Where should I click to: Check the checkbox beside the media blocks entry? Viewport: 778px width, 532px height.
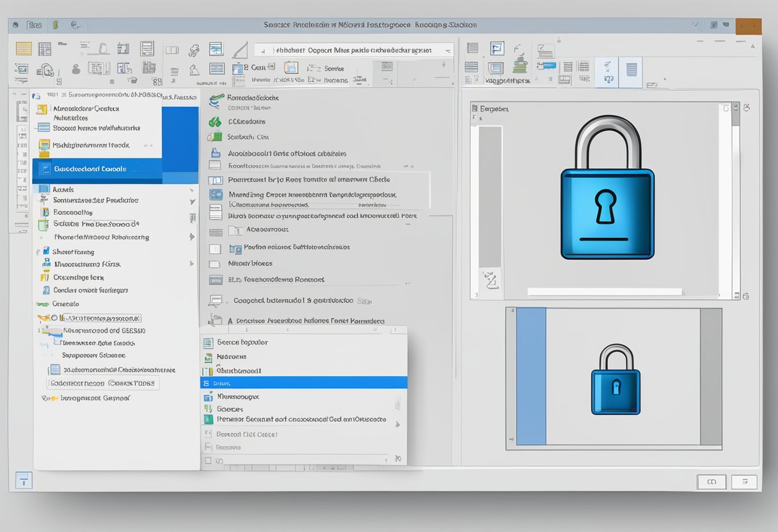pos(215,263)
